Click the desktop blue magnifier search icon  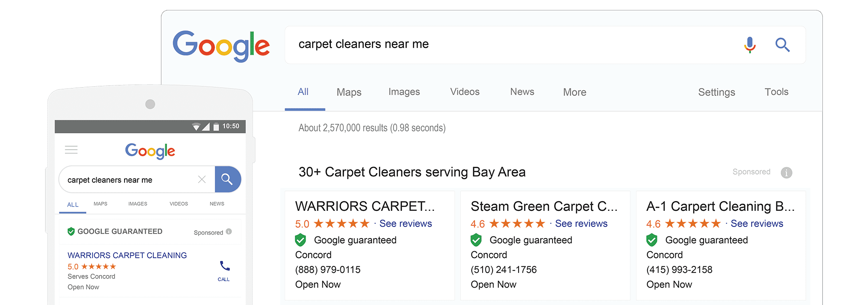(x=782, y=45)
